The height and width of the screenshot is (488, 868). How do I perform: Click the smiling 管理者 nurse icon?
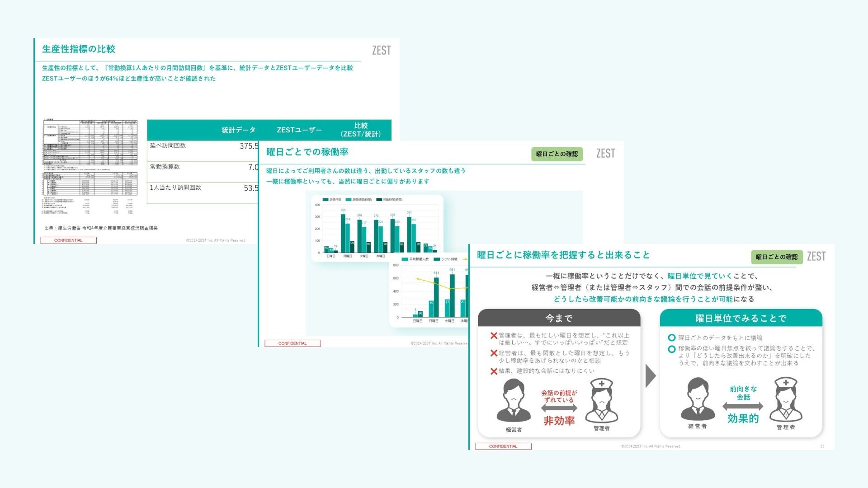click(786, 399)
